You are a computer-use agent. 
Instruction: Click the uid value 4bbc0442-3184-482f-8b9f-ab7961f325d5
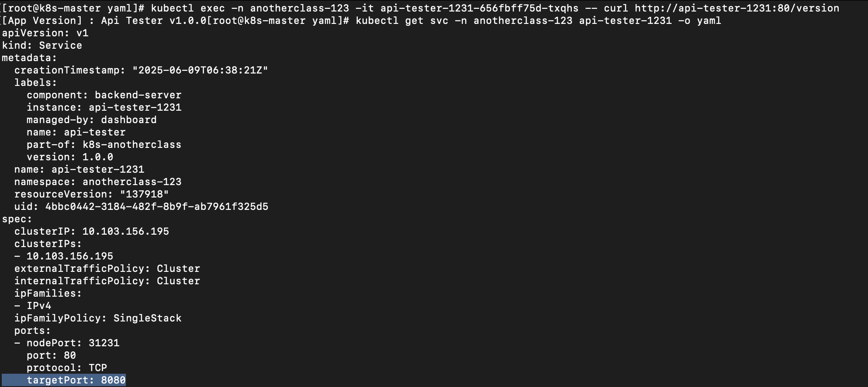click(x=156, y=206)
